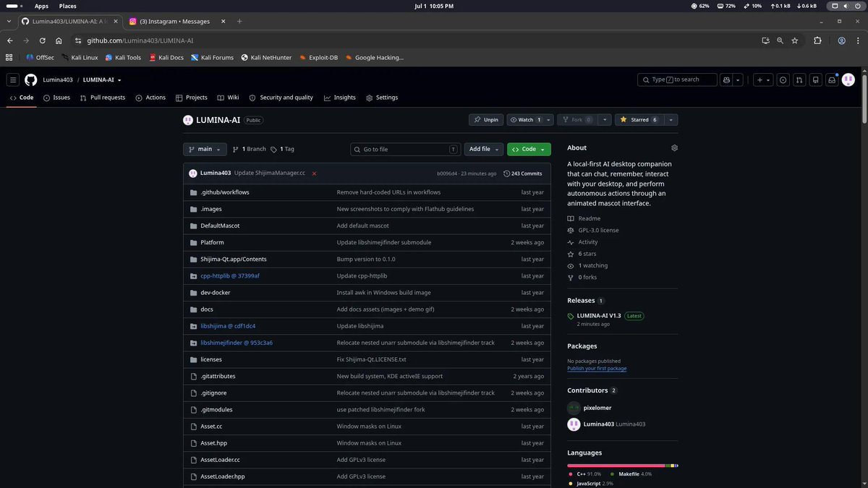Open the browser extensions puzzle icon
The image size is (868, 488).
tap(817, 40)
